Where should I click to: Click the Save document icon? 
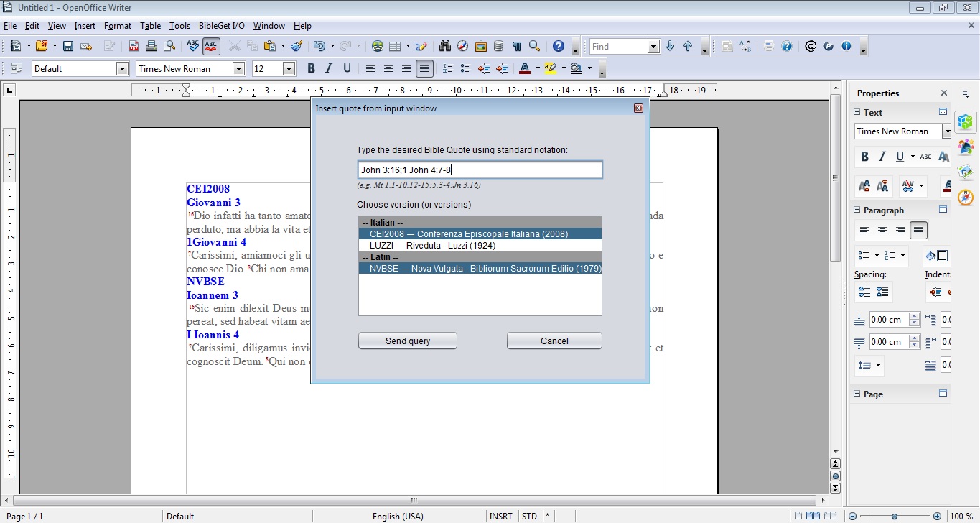[x=68, y=46]
